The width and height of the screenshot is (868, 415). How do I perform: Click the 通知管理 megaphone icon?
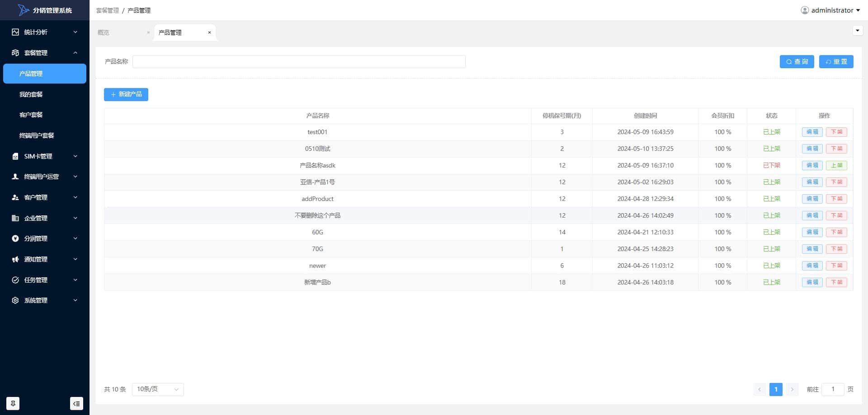click(x=15, y=259)
